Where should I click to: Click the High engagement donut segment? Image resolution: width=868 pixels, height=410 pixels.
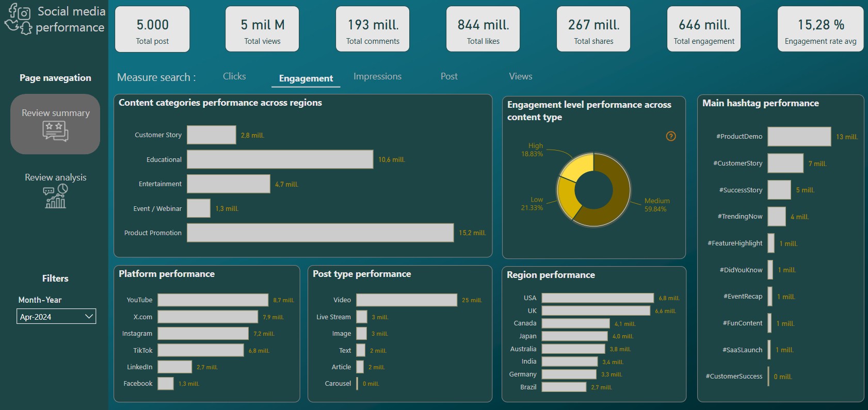point(577,165)
